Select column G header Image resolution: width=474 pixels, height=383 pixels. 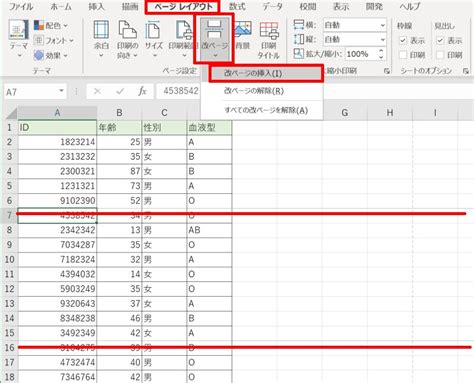(x=345, y=113)
